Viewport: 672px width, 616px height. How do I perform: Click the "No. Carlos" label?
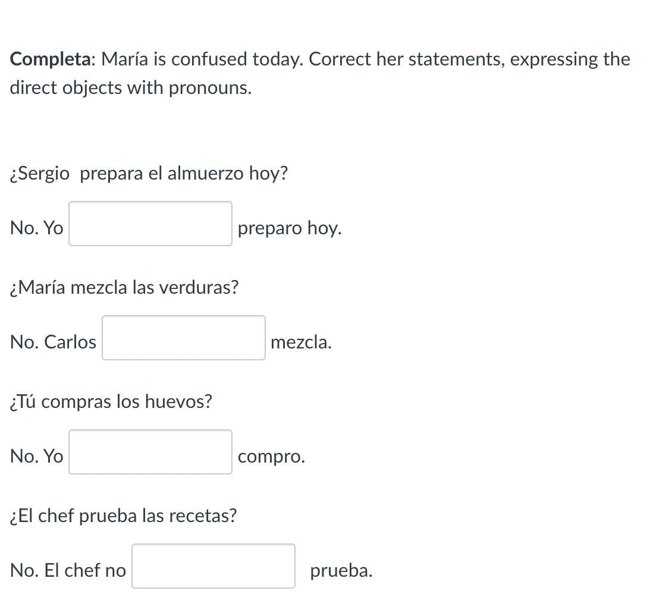(53, 342)
